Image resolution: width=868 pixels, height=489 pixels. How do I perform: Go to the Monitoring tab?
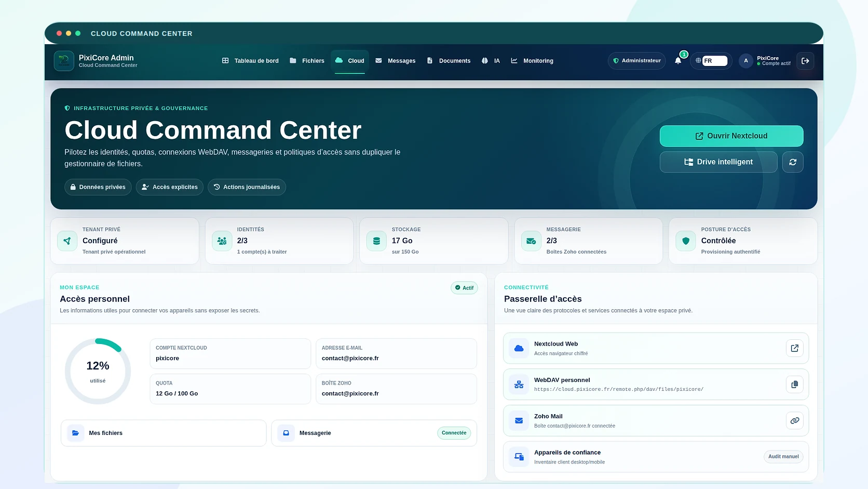pos(532,61)
